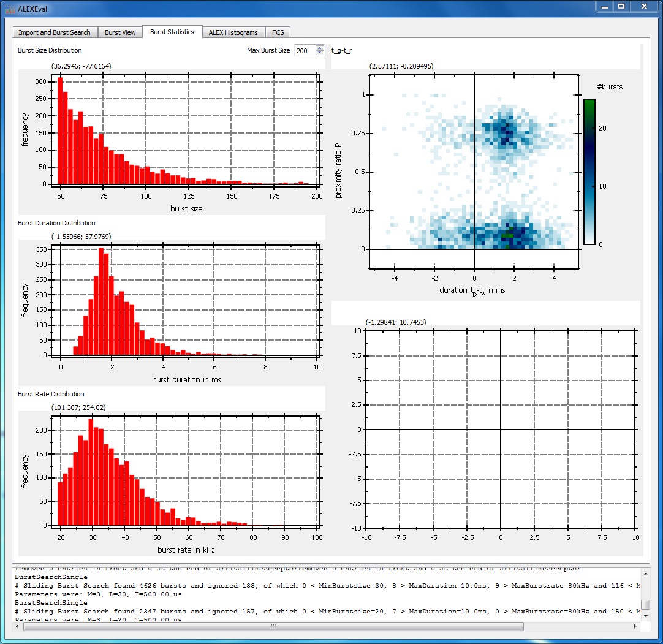Screen dimensions: 663x644
Task: Click the 't_g-t_r' plot title
Action: (x=342, y=51)
